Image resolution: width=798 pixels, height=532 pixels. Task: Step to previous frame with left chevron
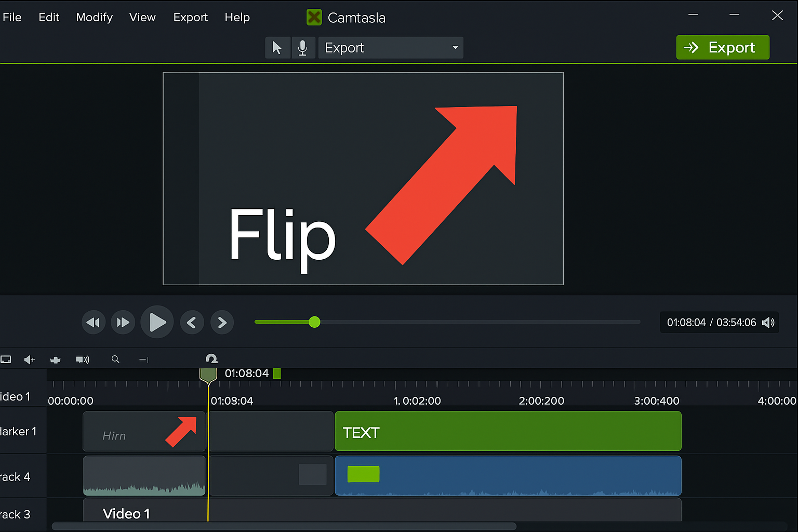(x=192, y=323)
